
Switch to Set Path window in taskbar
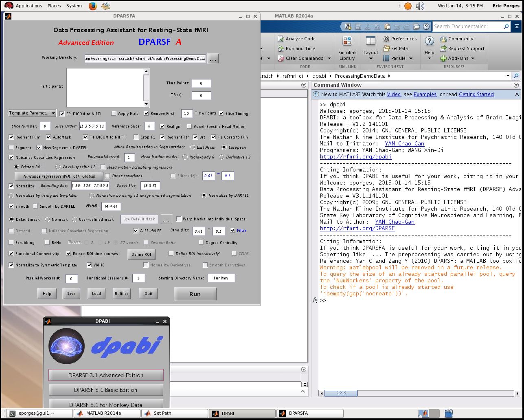[x=174, y=413]
